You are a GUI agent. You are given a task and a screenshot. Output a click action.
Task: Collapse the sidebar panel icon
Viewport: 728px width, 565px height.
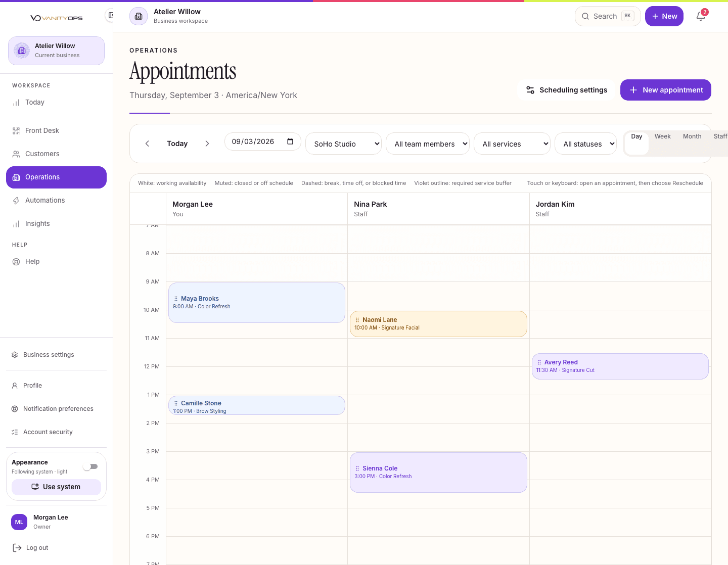[x=110, y=15]
